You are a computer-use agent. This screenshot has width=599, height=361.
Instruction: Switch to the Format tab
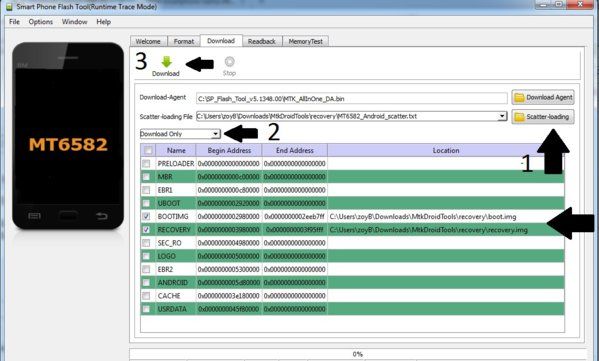[x=184, y=41]
